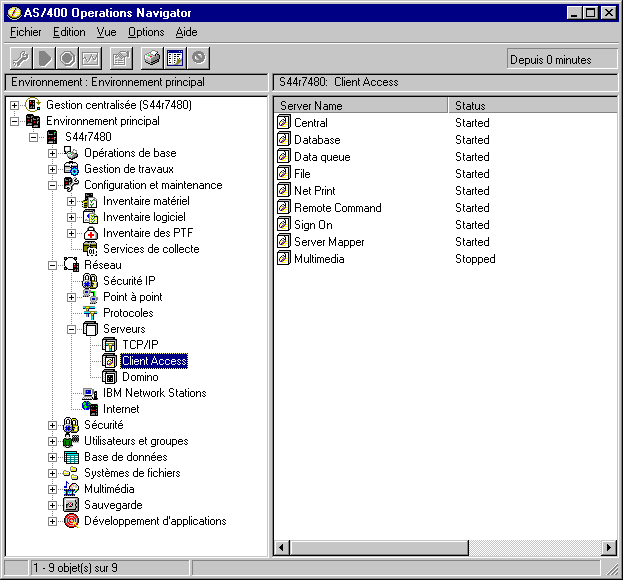Viewport: 623px width, 580px height.
Task: Click 'Depuis 0 minutes' field
Action: pyautogui.click(x=562, y=60)
